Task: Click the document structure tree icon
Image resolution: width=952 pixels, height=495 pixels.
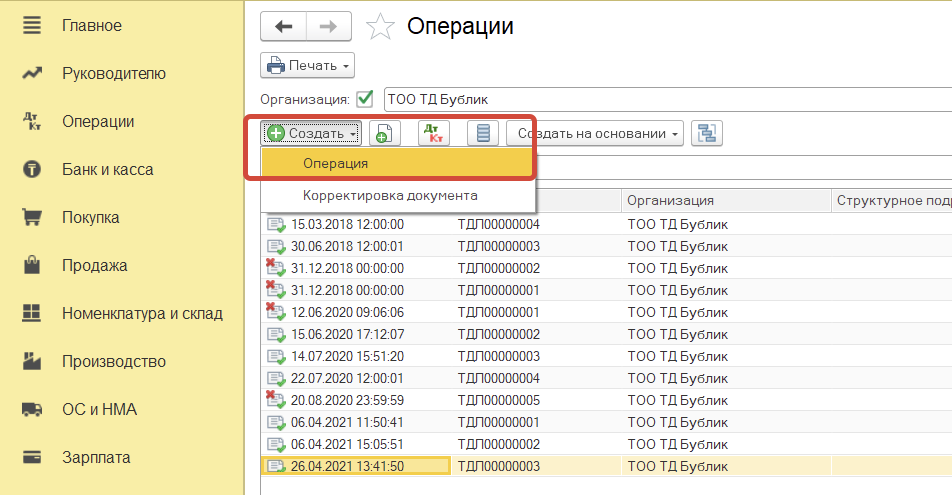Action: (708, 133)
